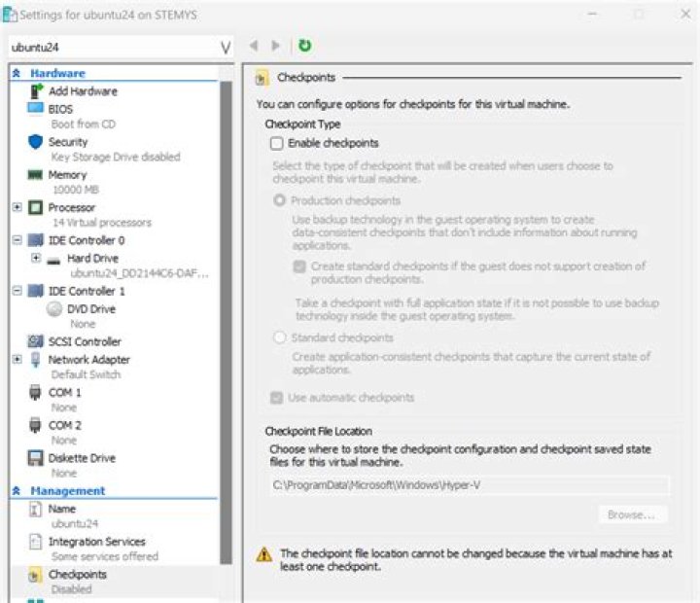
Task: Go forward with the right arrow
Action: (x=276, y=46)
